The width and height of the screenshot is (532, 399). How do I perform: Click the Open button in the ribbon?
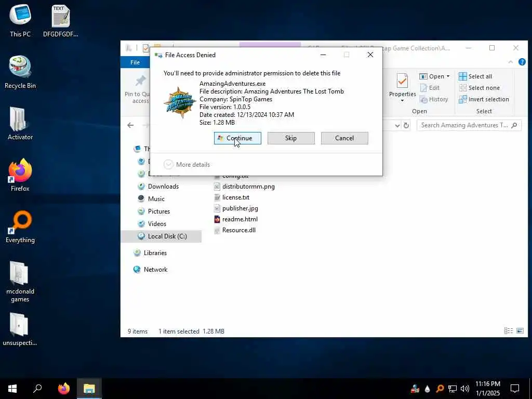tap(432, 76)
